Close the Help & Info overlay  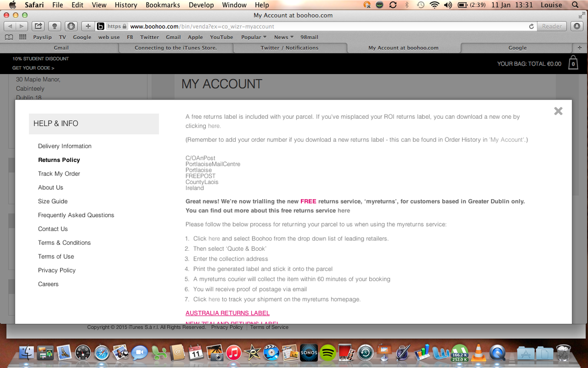coord(558,111)
